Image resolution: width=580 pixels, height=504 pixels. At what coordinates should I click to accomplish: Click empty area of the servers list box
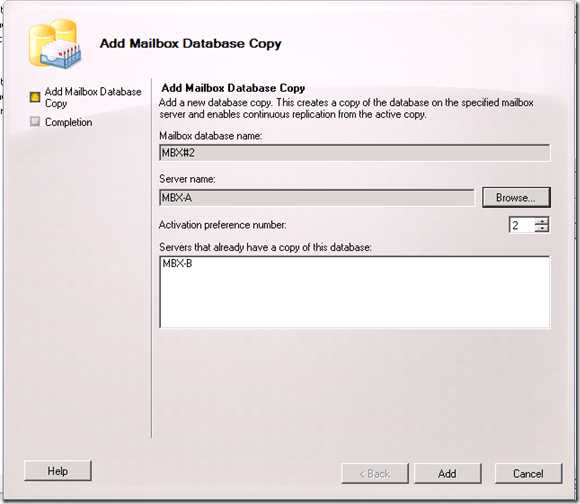355,300
